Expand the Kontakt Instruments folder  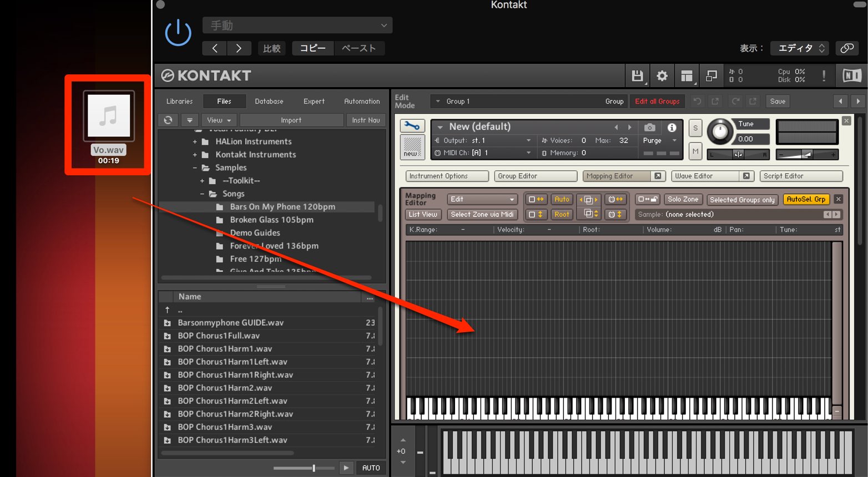click(195, 155)
